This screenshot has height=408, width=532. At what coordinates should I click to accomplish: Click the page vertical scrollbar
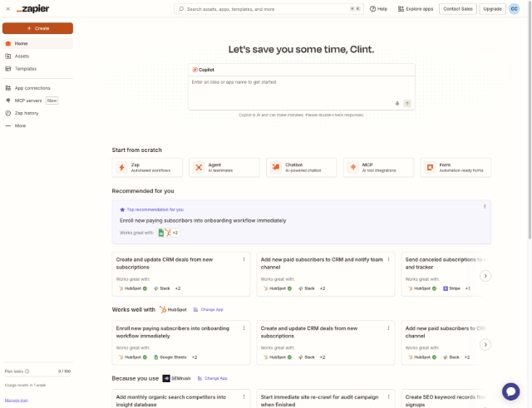[x=530, y=119]
